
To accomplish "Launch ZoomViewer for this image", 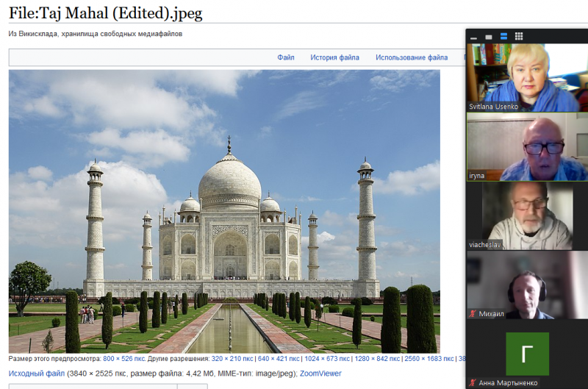I will (x=320, y=374).
